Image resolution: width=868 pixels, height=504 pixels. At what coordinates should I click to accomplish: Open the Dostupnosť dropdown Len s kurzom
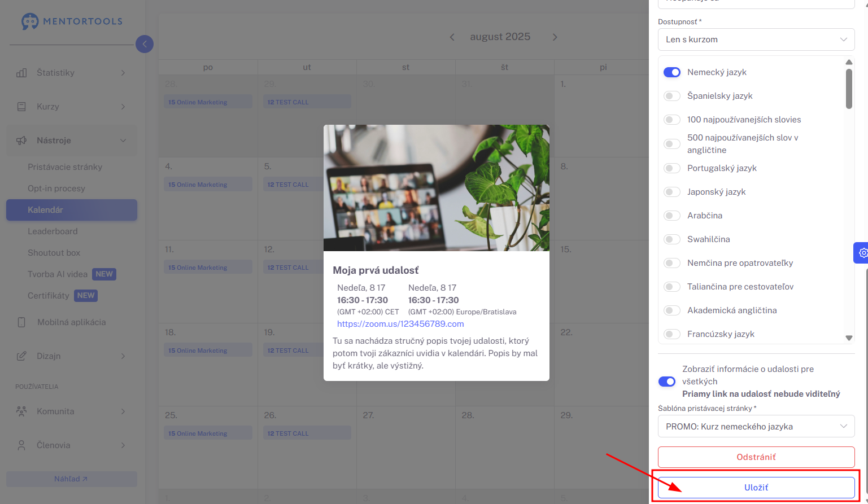click(x=756, y=40)
